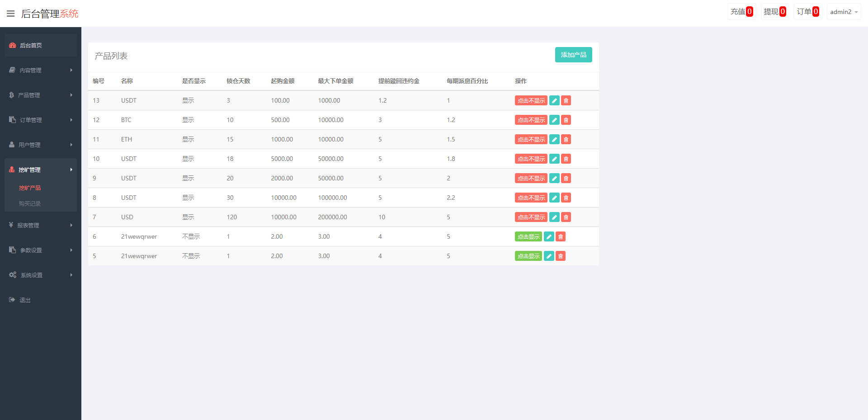Screen dimensions: 868x420
Task: Show product 6 with 点击显示 button
Action: pos(528,236)
